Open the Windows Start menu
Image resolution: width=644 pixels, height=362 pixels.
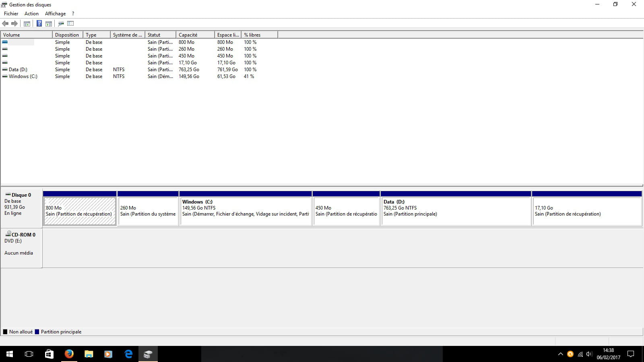(x=10, y=354)
